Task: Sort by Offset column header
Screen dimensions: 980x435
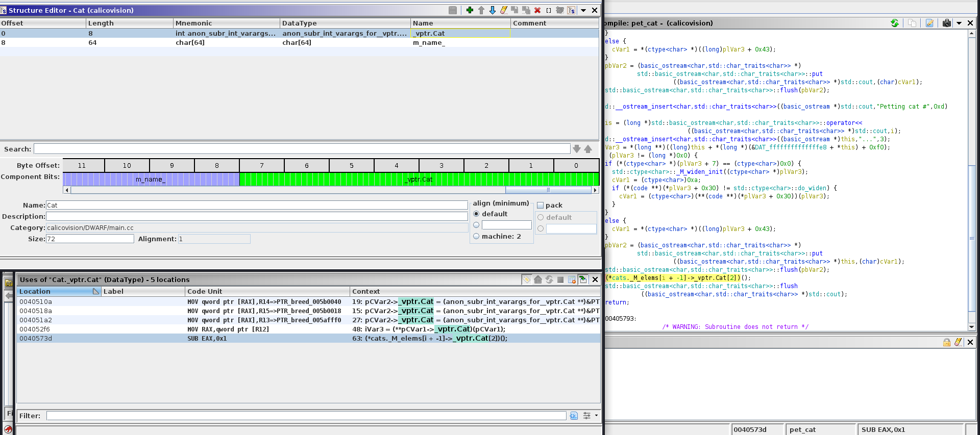Action: (x=43, y=23)
